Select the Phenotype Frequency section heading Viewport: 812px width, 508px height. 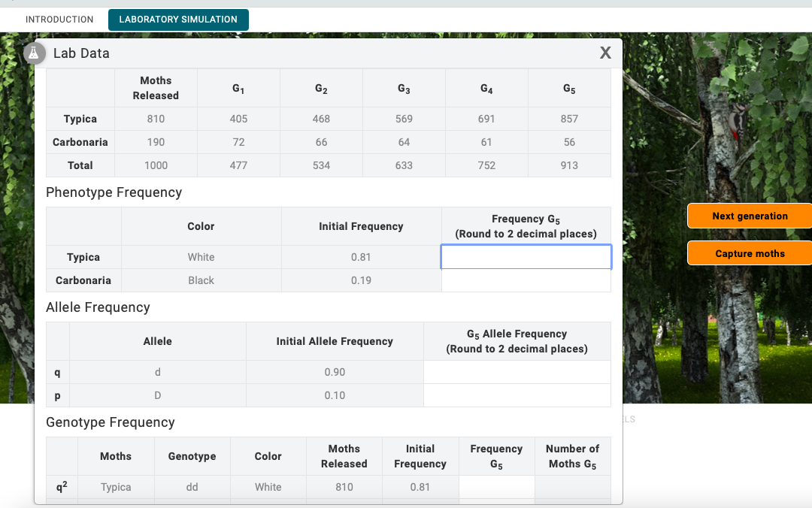click(114, 192)
